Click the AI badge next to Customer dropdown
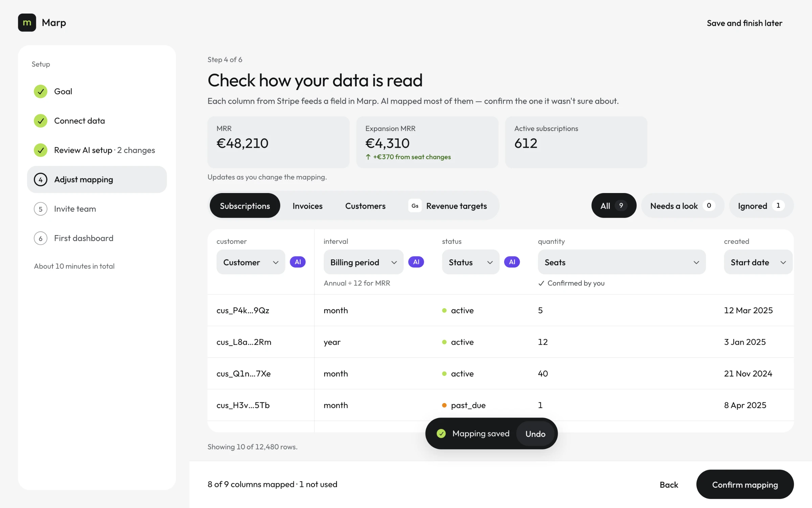This screenshot has height=508, width=812. click(x=298, y=262)
